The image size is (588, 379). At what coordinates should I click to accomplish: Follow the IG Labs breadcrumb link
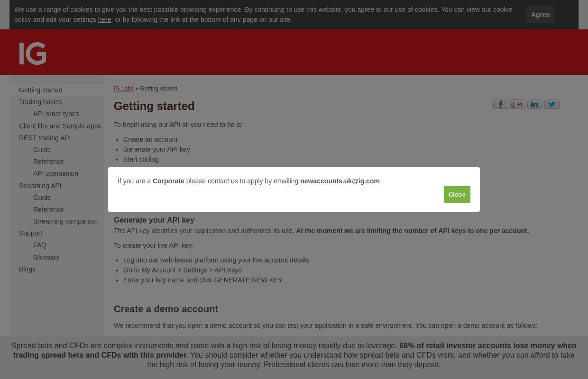coord(124,89)
